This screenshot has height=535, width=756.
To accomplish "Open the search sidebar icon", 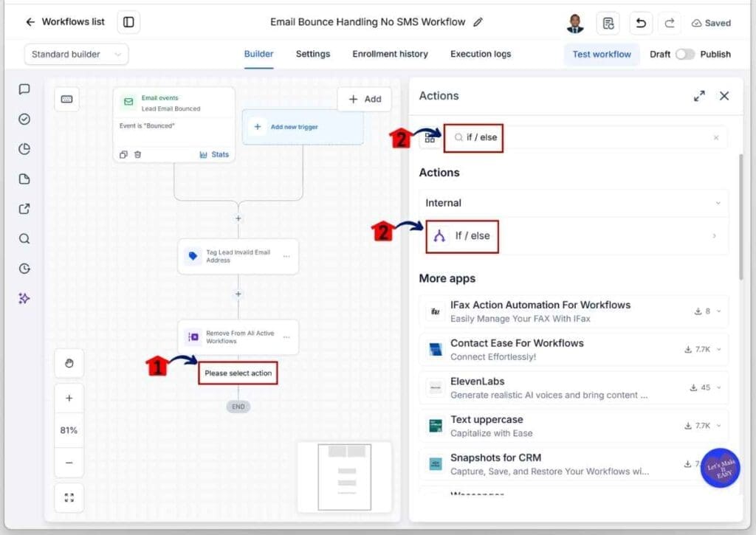I will click(x=24, y=238).
